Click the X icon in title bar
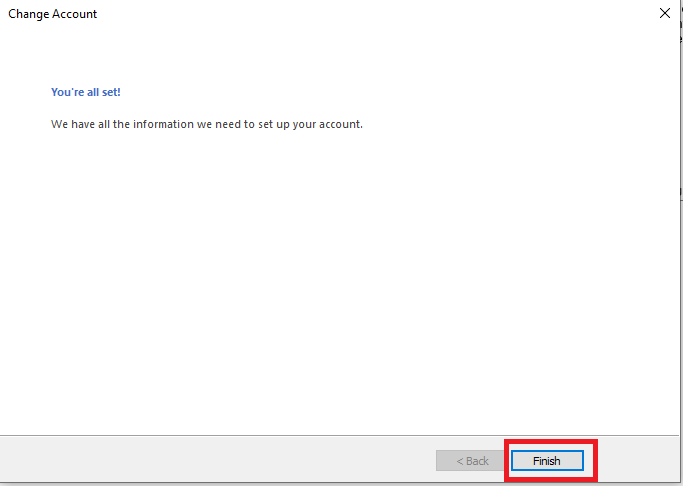 point(665,14)
